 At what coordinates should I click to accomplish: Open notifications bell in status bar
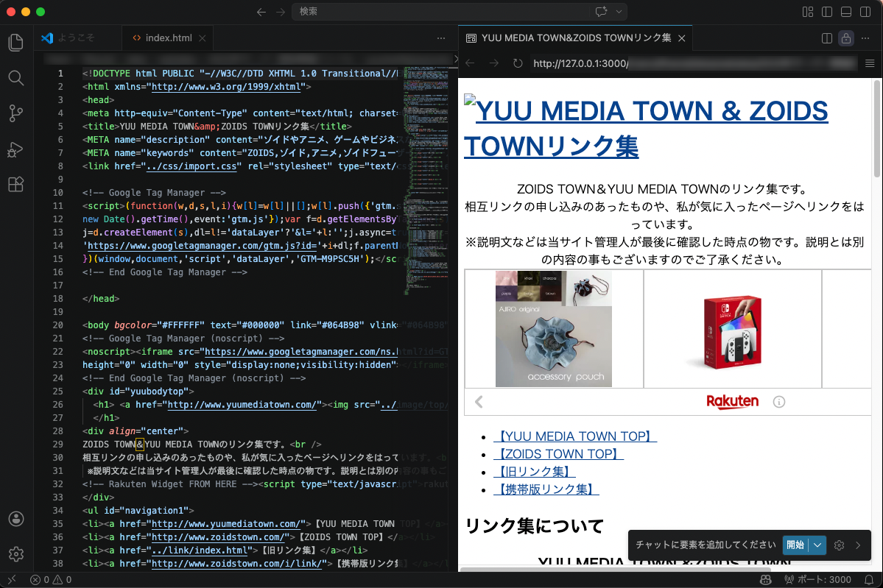(869, 580)
